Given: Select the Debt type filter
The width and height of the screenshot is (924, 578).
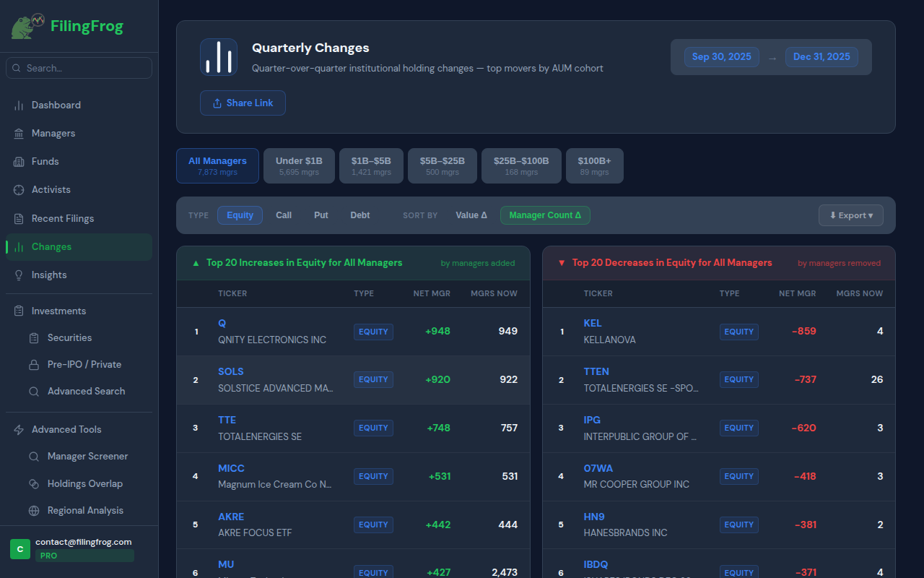Looking at the screenshot, I should point(359,215).
